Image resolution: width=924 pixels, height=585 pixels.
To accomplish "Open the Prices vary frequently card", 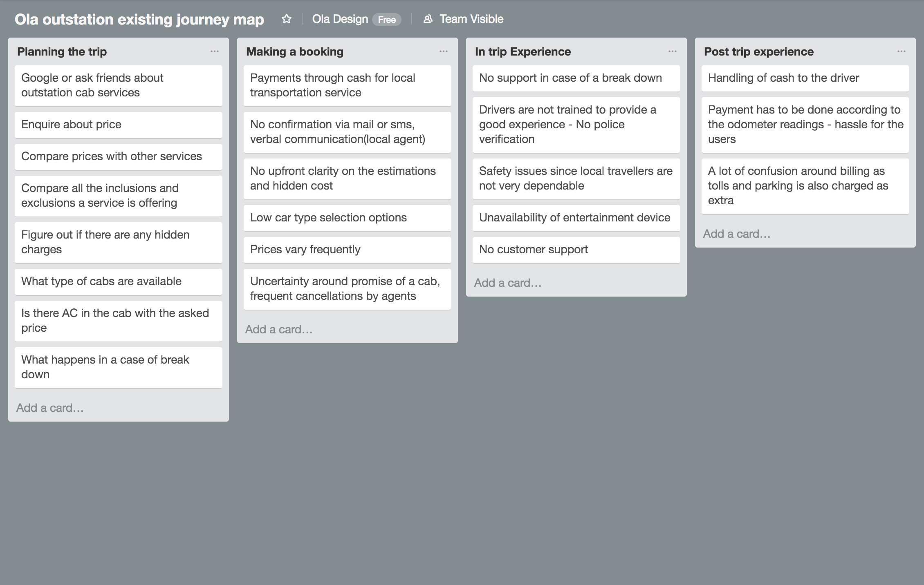I will [348, 250].
